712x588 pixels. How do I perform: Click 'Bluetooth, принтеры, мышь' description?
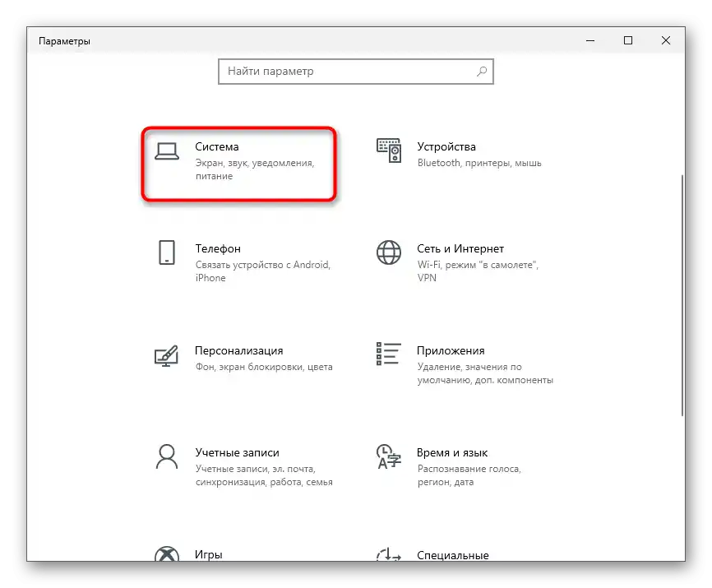tap(479, 163)
